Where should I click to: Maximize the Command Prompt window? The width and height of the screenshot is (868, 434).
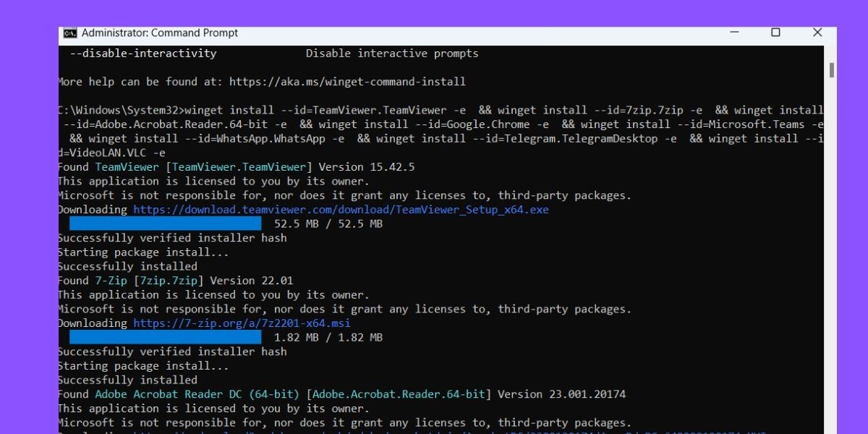[775, 33]
